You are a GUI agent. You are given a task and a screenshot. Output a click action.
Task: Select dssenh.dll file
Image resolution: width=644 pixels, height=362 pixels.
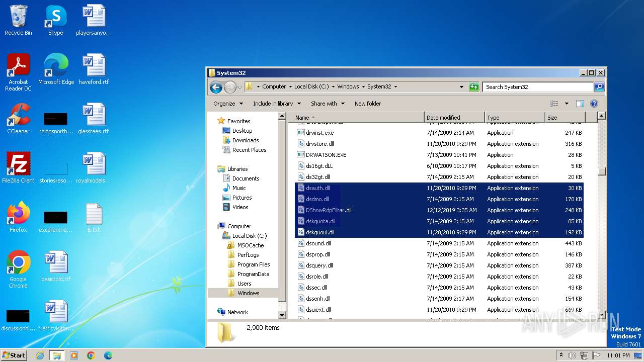coord(318,299)
